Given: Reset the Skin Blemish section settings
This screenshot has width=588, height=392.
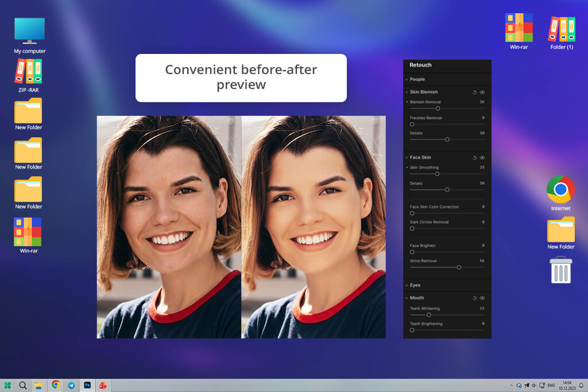Looking at the screenshot, I should (475, 92).
